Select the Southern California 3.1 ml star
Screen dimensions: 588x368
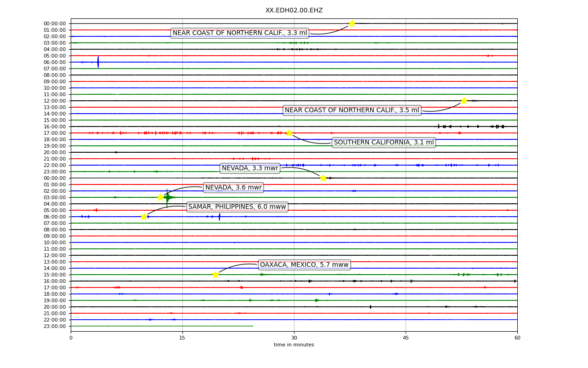click(x=288, y=133)
